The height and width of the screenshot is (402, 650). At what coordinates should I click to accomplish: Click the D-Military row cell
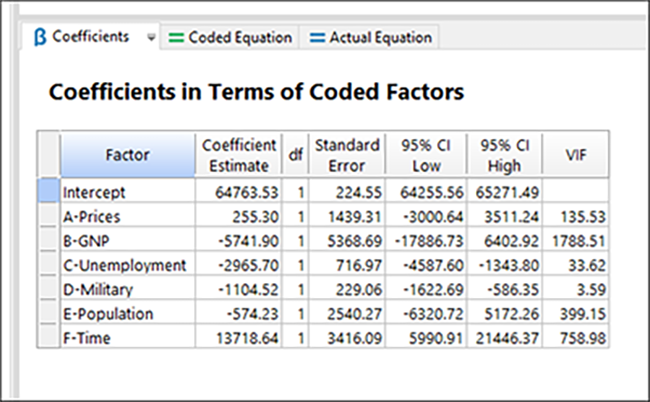(127, 290)
